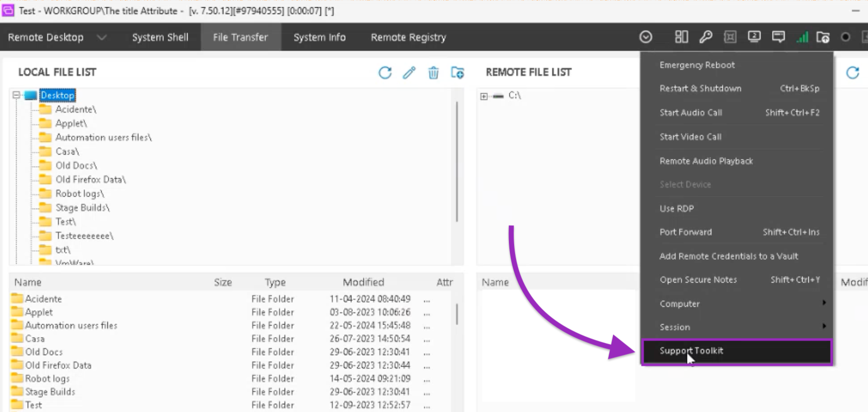The height and width of the screenshot is (412, 868).
Task: Refresh the remote file list
Action: pos(852,73)
